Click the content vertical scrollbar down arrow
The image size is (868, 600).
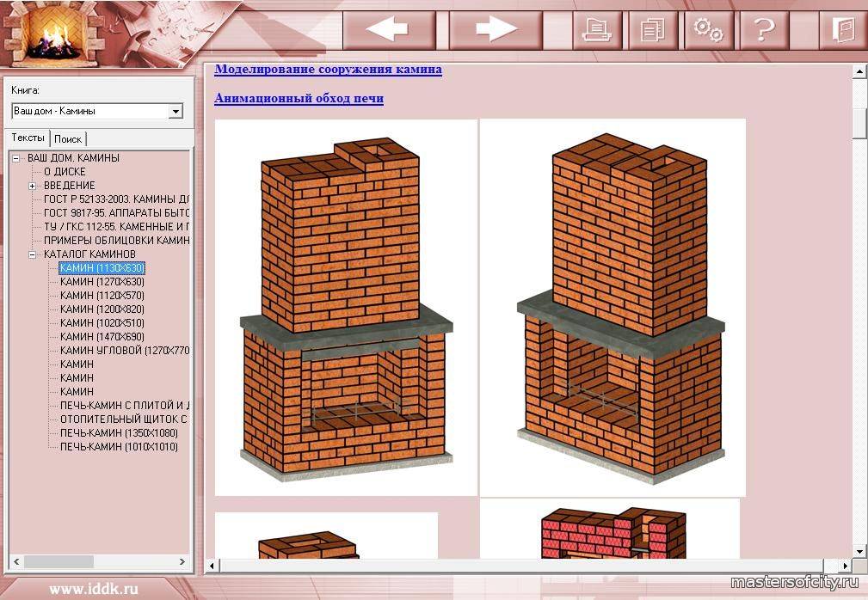(859, 549)
